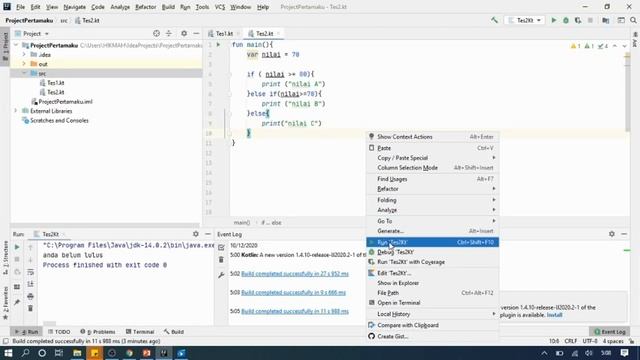Open Event Log settings gear
Viewport: 640px width, 360px height.
pyautogui.click(x=611, y=234)
